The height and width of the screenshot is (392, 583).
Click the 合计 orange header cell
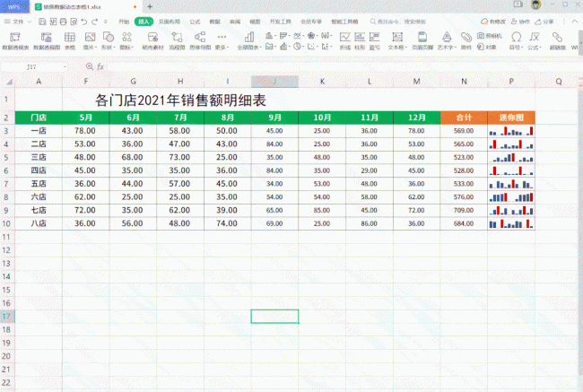[464, 118]
